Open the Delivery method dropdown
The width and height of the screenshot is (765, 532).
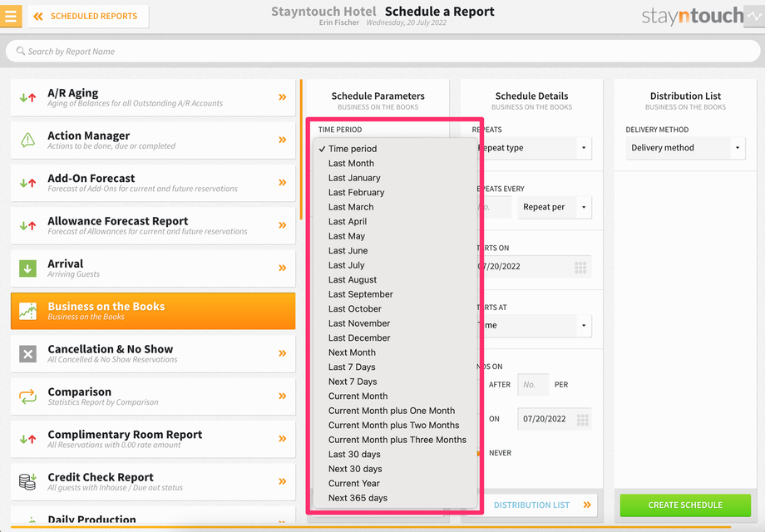pyautogui.click(x=685, y=148)
